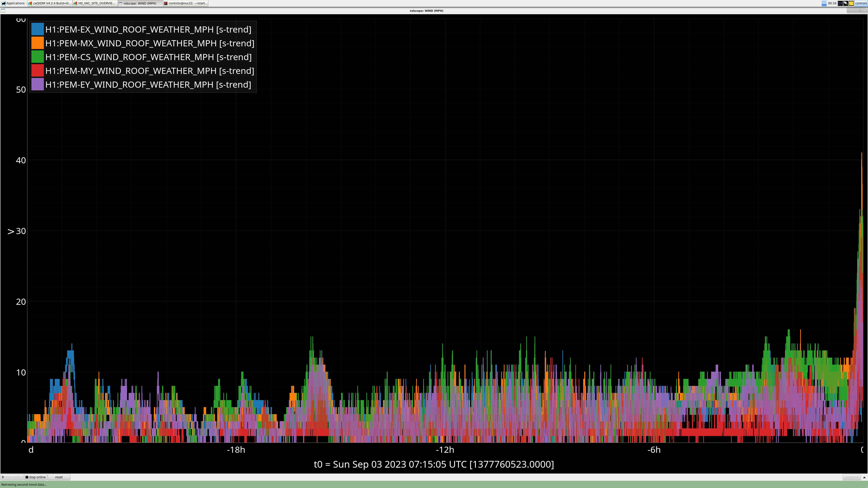This screenshot has height=488, width=868.
Task: Click H1:PEM-MY_WIND_ROOF_WEATHER_MPH legend label
Action: click(150, 71)
